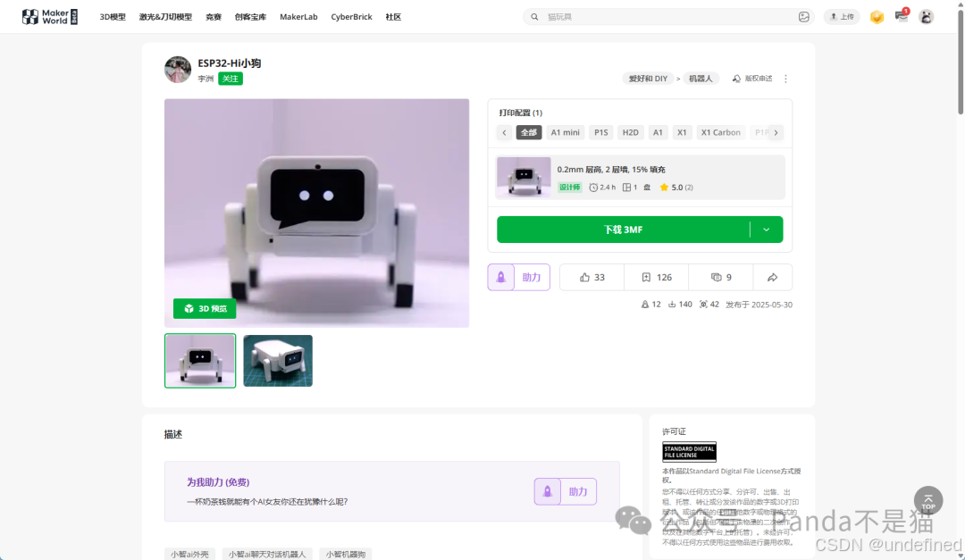The height and width of the screenshot is (560, 965).
Task: Select the second green-mat robot thumbnail
Action: click(x=278, y=361)
